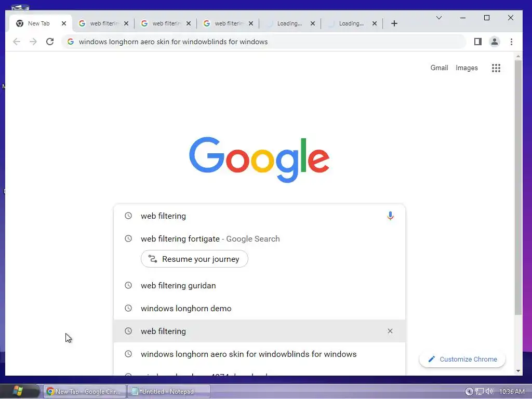The width and height of the screenshot is (532, 399).
Task: Open the Untitled Notepad taskbar button
Action: point(169,392)
